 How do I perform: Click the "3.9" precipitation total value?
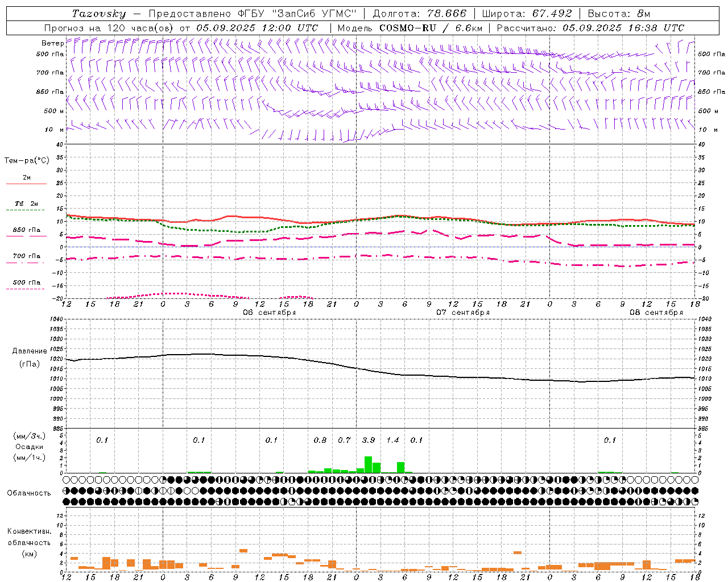coord(369,440)
